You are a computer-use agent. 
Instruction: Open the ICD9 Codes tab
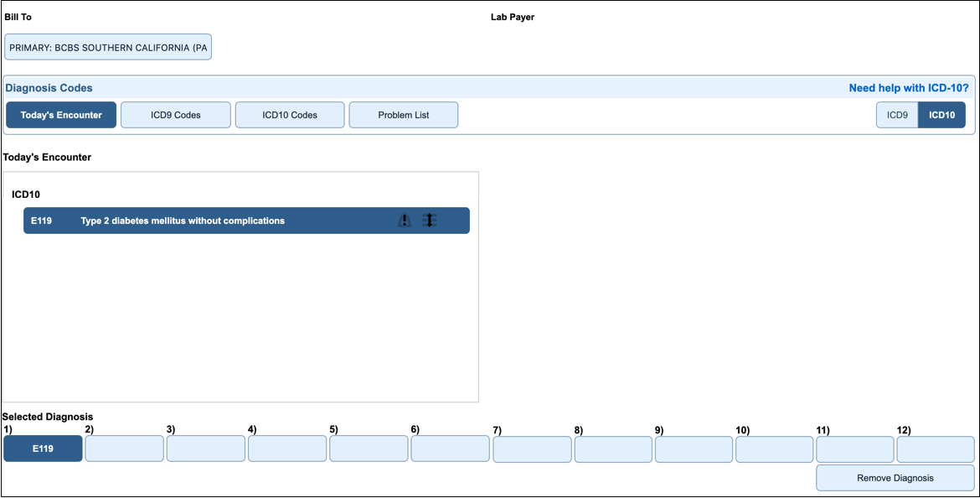pos(176,115)
